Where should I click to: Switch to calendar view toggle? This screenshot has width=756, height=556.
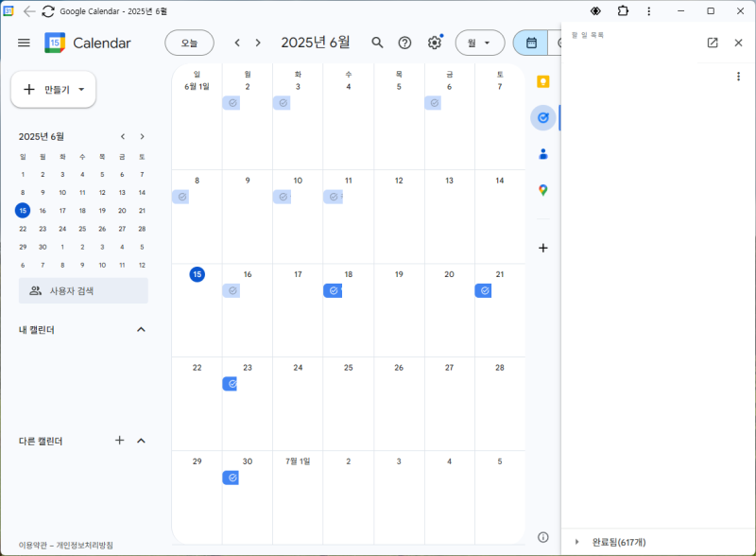pos(530,43)
